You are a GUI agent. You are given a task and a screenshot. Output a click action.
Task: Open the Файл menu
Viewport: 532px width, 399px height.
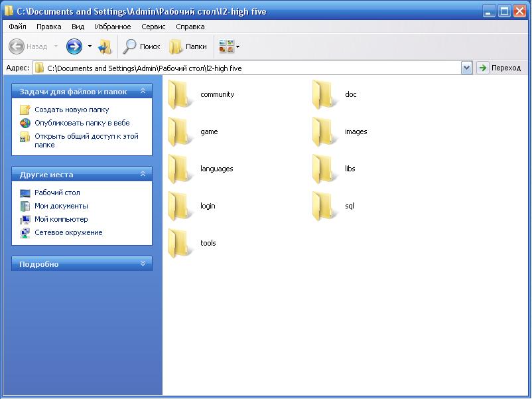tap(18, 27)
